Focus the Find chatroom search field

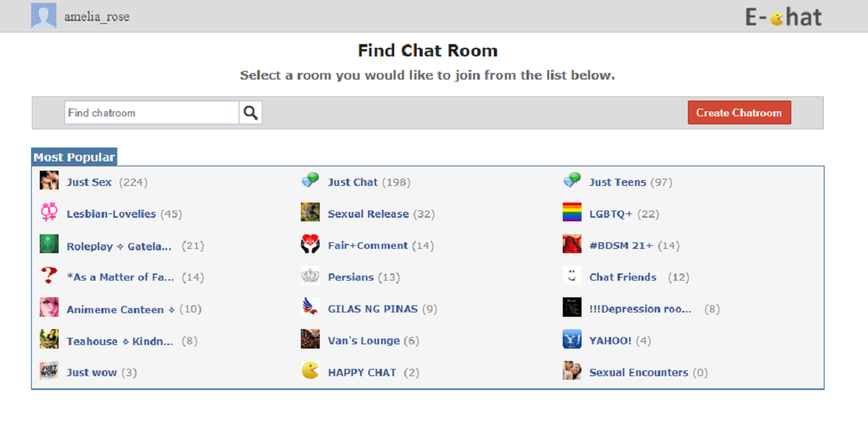[x=152, y=113]
